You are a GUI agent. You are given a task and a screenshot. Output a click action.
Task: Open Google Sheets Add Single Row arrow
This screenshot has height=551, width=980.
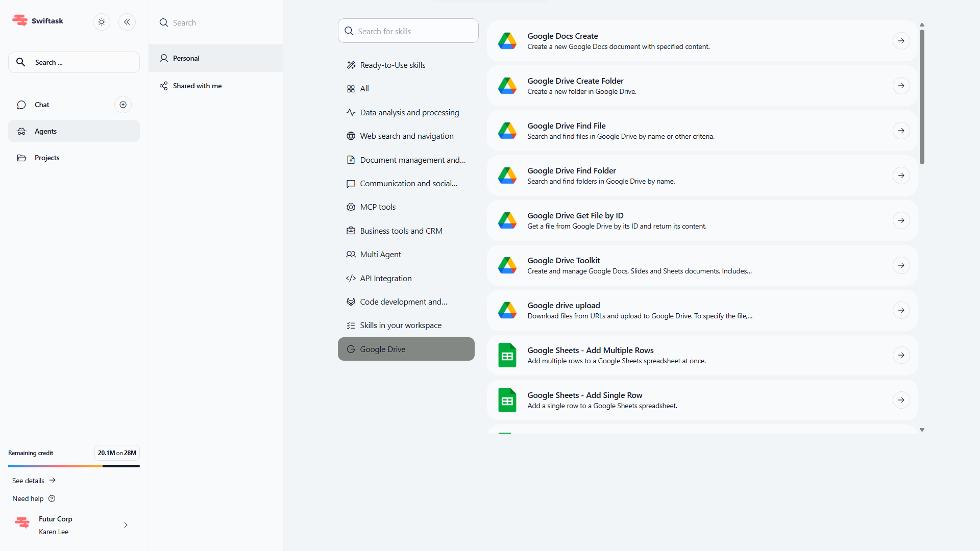click(901, 400)
